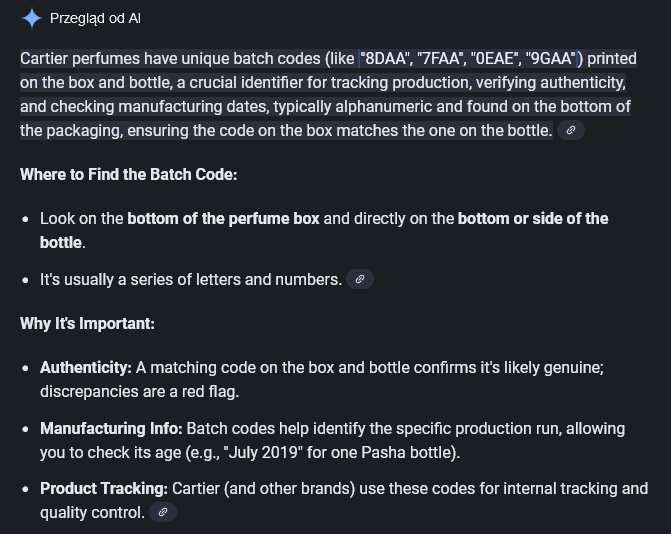Open source link after "quality control"
This screenshot has height=534, width=671.
click(x=164, y=512)
